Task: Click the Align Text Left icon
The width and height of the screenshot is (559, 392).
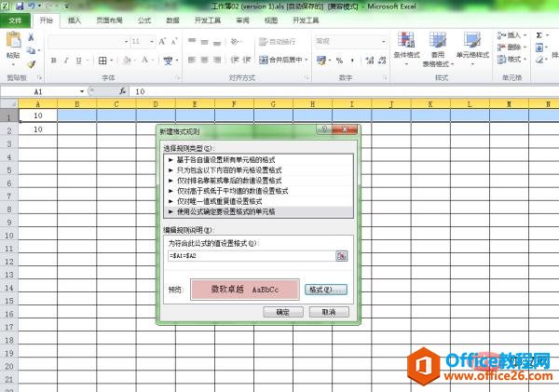Action: [x=192, y=60]
